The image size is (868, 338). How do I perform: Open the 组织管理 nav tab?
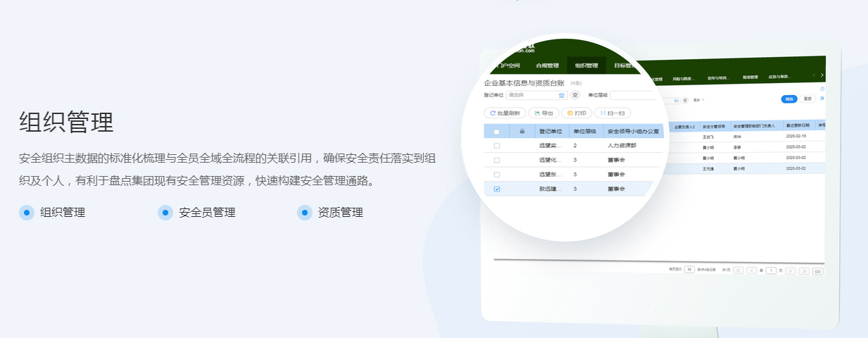click(586, 65)
